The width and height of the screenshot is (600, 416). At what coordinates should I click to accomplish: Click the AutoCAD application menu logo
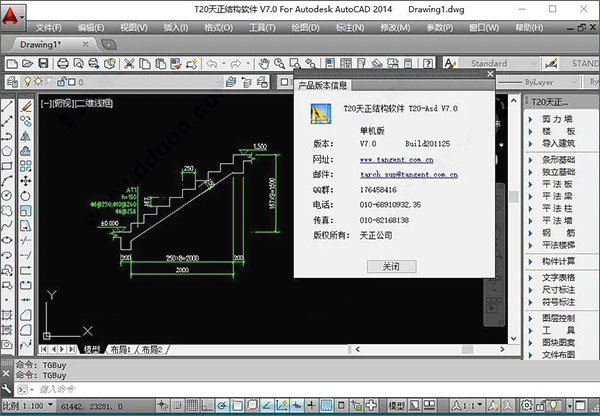click(13, 17)
